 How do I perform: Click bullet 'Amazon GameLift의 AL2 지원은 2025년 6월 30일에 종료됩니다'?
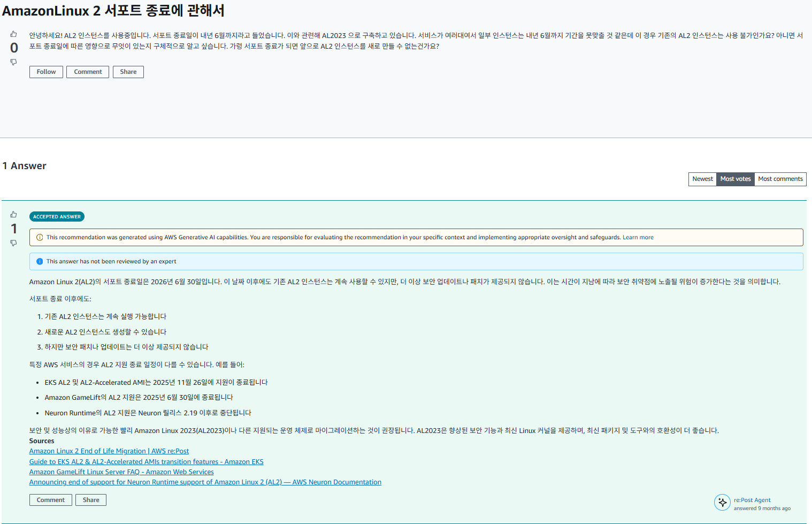139,398
